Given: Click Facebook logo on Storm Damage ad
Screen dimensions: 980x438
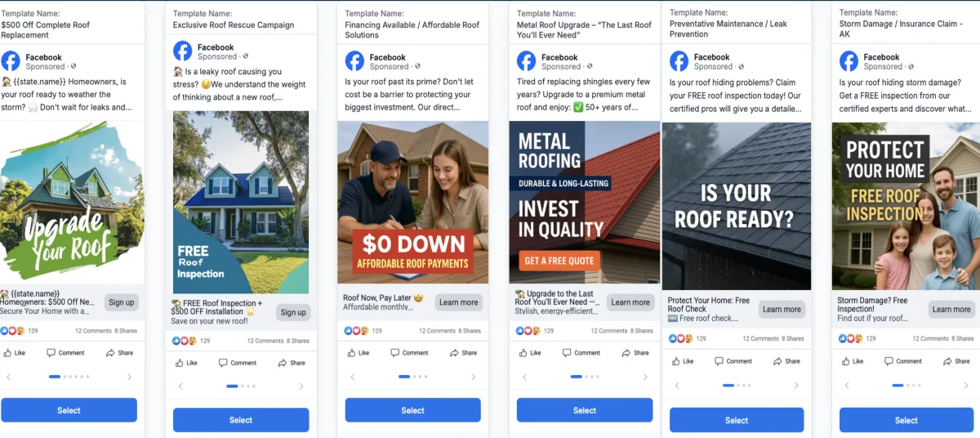Looking at the screenshot, I should click(x=849, y=61).
